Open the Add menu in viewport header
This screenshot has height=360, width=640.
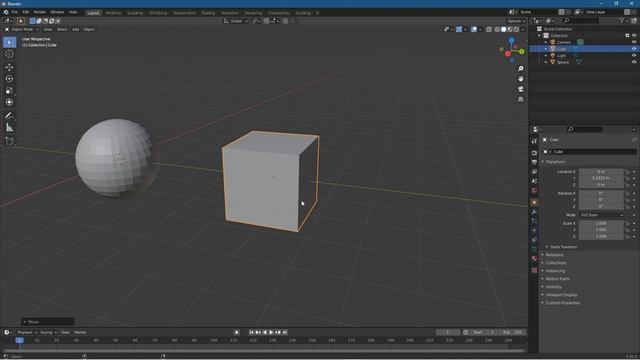[x=76, y=29]
